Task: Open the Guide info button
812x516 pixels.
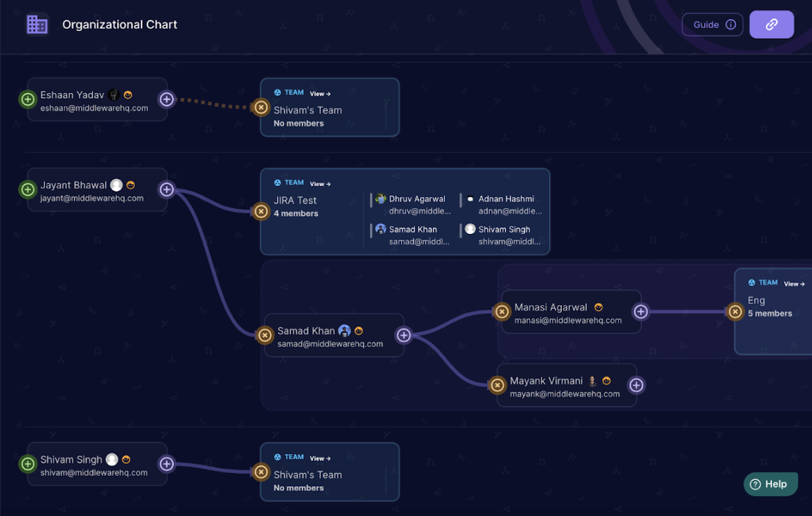Action: (712, 25)
